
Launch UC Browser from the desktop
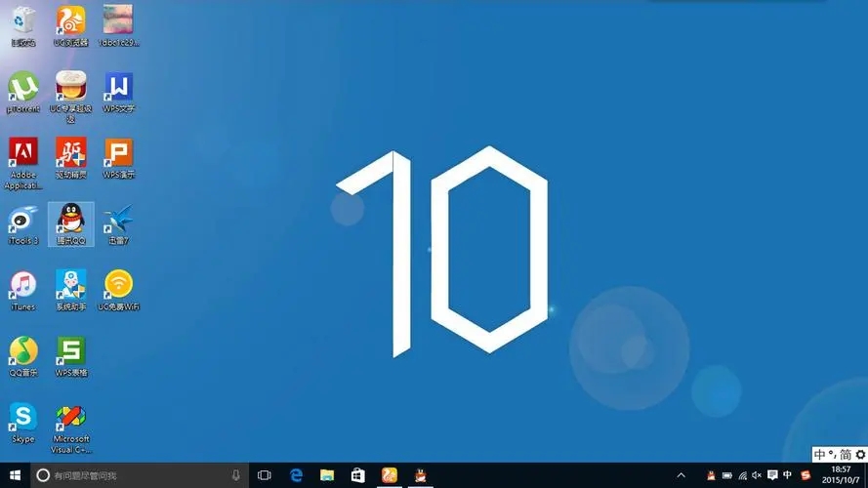tap(70, 20)
